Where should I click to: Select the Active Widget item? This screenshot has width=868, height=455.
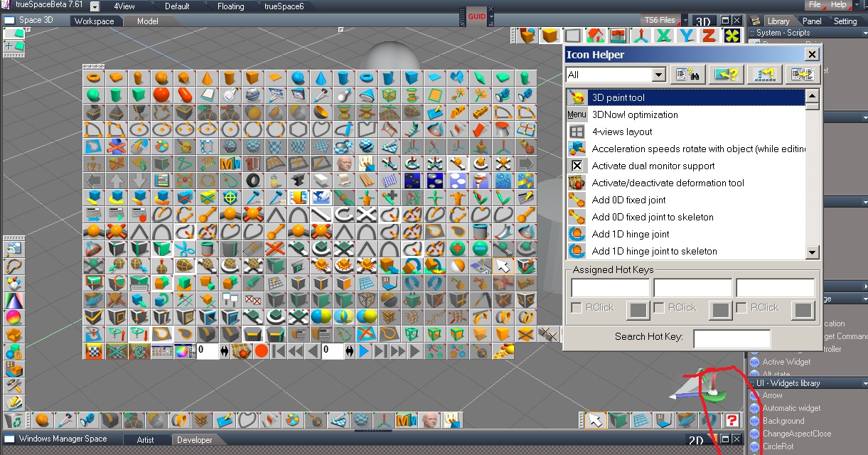[x=787, y=362]
